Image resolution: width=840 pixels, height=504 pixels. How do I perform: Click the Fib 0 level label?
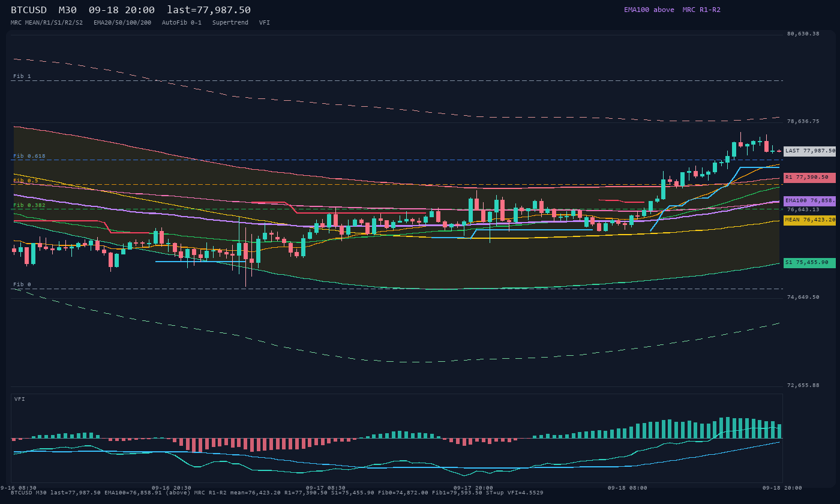(22, 284)
